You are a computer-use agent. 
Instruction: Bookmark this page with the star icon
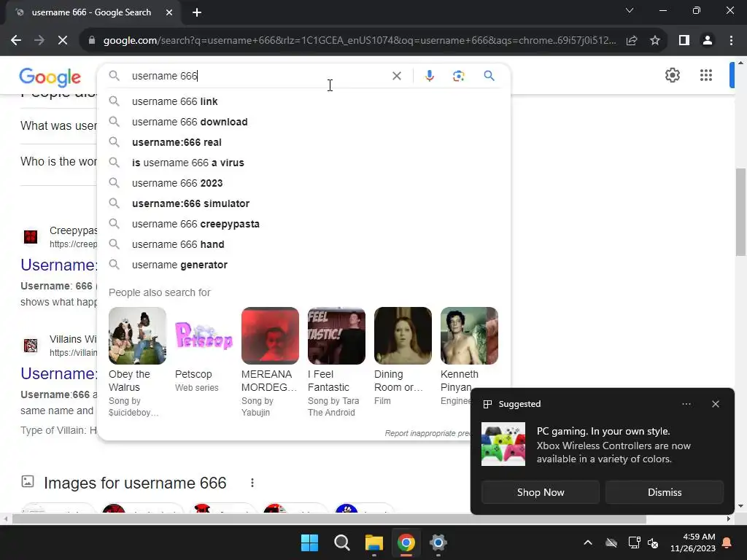pyautogui.click(x=655, y=41)
